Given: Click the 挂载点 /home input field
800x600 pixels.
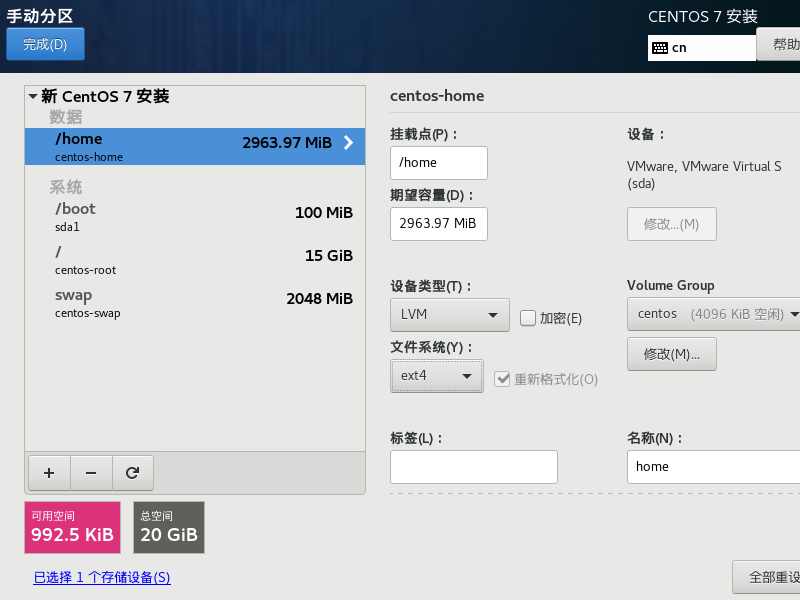Looking at the screenshot, I should (439, 163).
